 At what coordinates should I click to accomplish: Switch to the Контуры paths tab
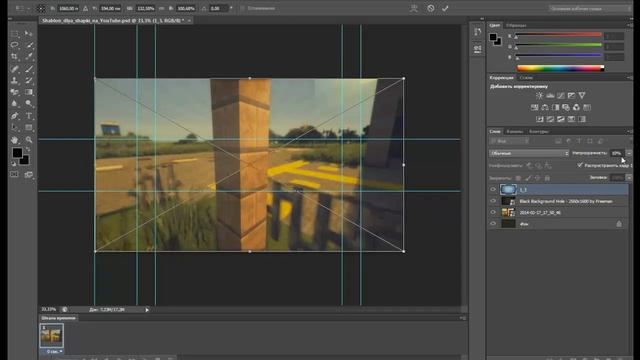[539, 131]
